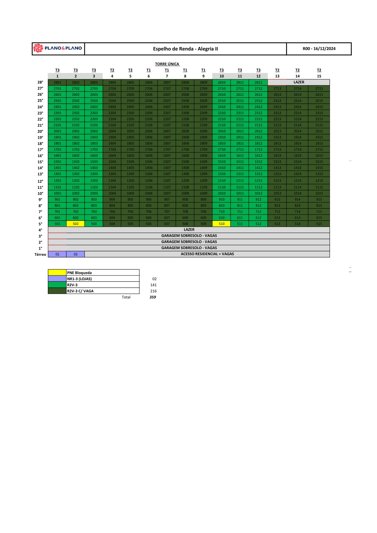Click the 27º floor row label
Screen dimensions: 377x533
40,88
